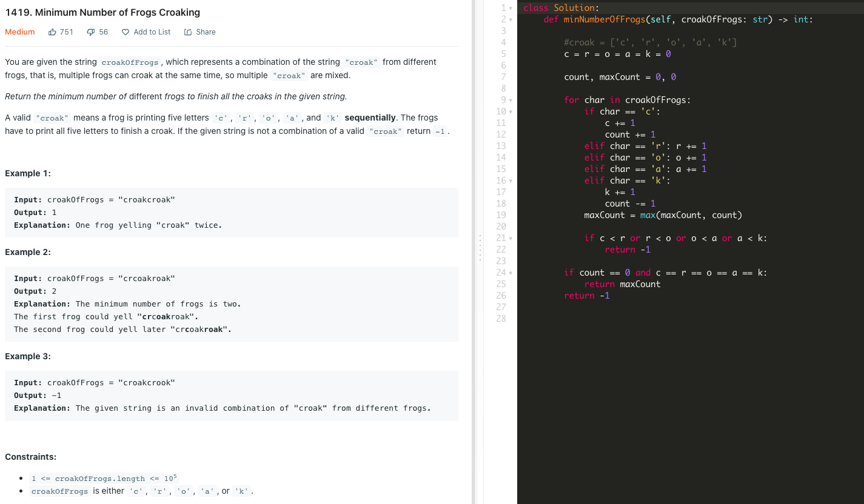Click 'return -1' on editor line 22
Screen dimensions: 864x504
(628, 250)
